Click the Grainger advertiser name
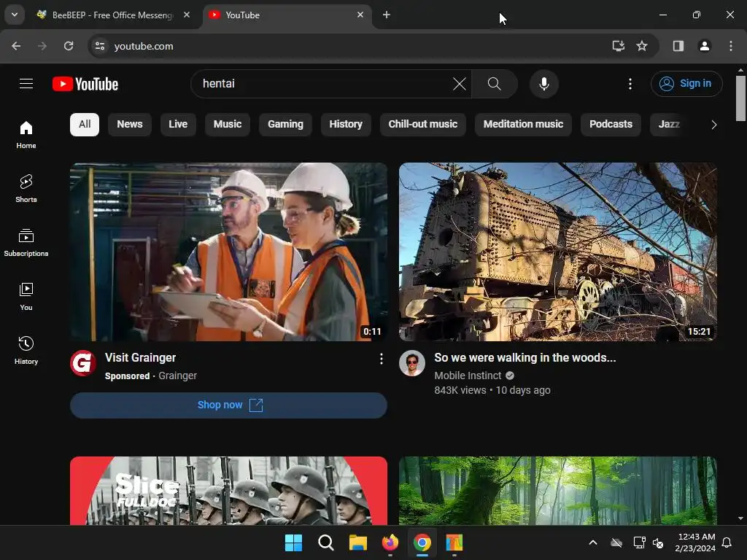This screenshot has height=560, width=747. (x=177, y=376)
